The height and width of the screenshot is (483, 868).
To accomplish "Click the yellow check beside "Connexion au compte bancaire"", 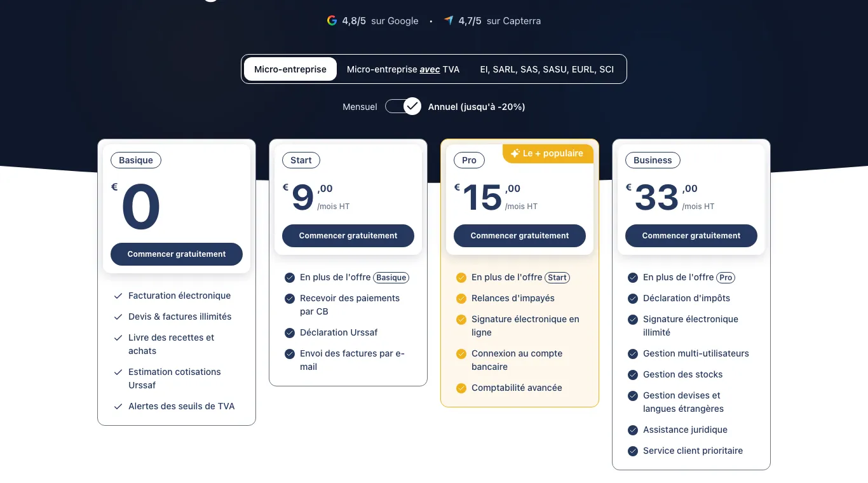I will [x=461, y=354].
